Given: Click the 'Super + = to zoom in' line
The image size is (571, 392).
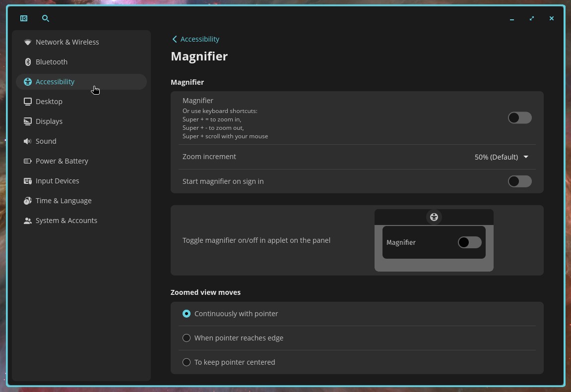Looking at the screenshot, I should coord(211,119).
